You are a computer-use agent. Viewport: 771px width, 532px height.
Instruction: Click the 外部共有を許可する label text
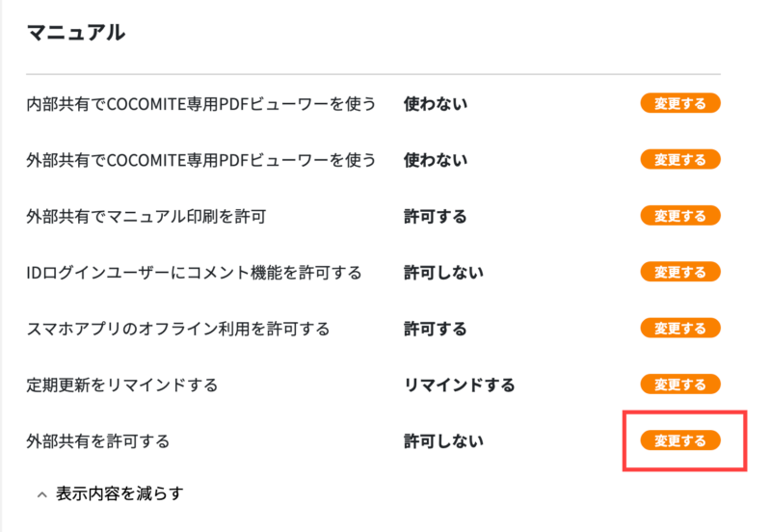[98, 441]
